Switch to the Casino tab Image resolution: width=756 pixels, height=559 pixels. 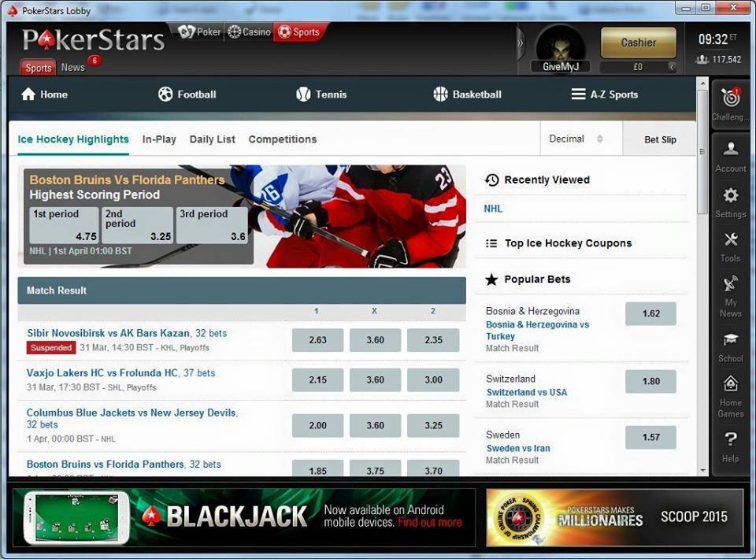coord(248,32)
